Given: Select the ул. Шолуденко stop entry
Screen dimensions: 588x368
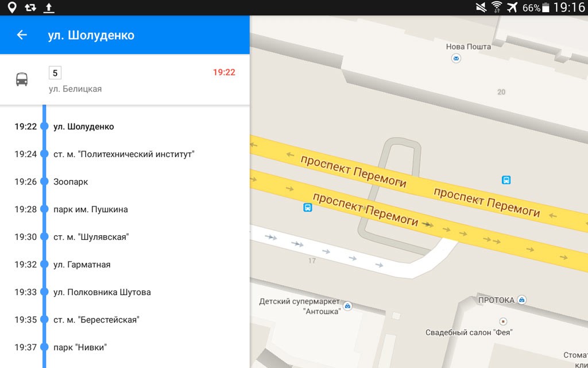Looking at the screenshot, I should (83, 126).
